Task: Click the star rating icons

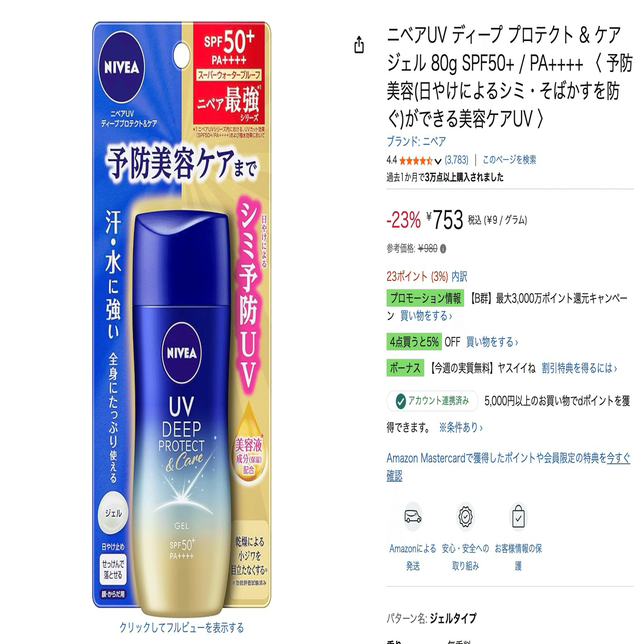Action: [415, 161]
